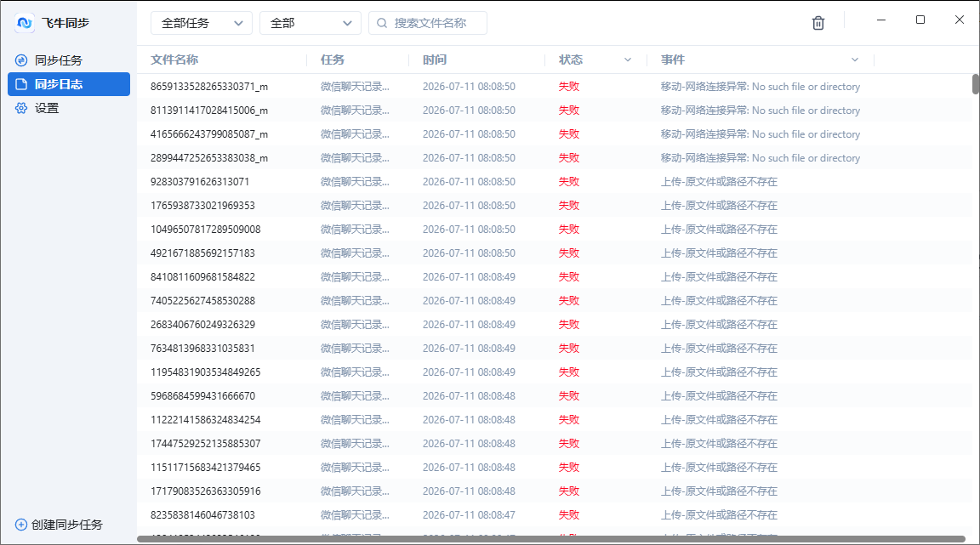This screenshot has height=545, width=980.
Task: Select file row 11511715683421379465
Action: coord(555,467)
